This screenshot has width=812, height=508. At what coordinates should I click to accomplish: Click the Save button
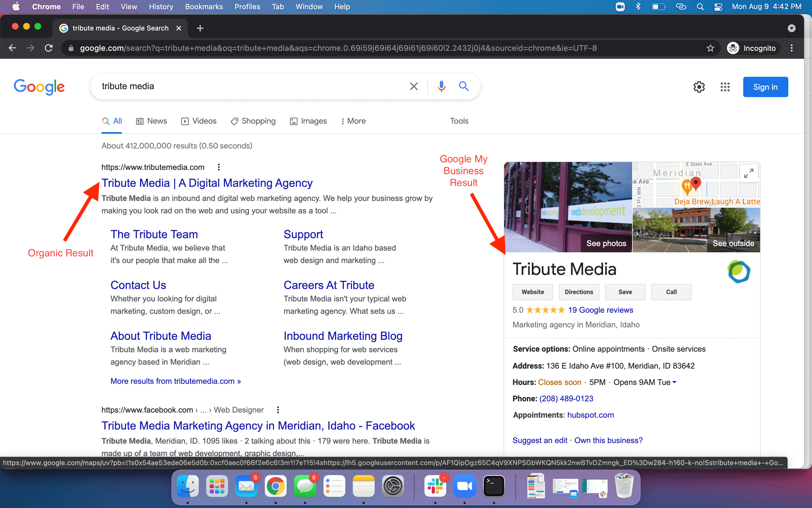(x=625, y=292)
